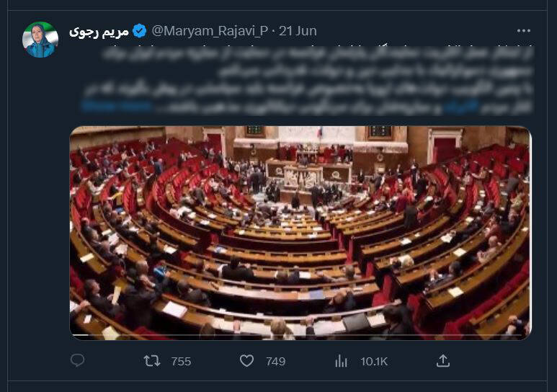Seek to the white played segment of video bar
This screenshot has height=392, width=557.
coord(81,335)
